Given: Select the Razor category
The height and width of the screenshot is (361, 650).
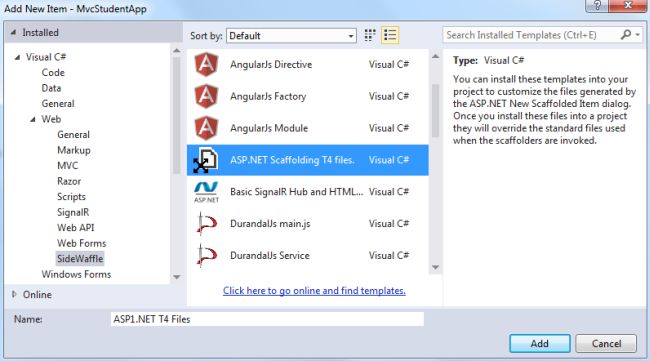Looking at the screenshot, I should coord(69,181).
